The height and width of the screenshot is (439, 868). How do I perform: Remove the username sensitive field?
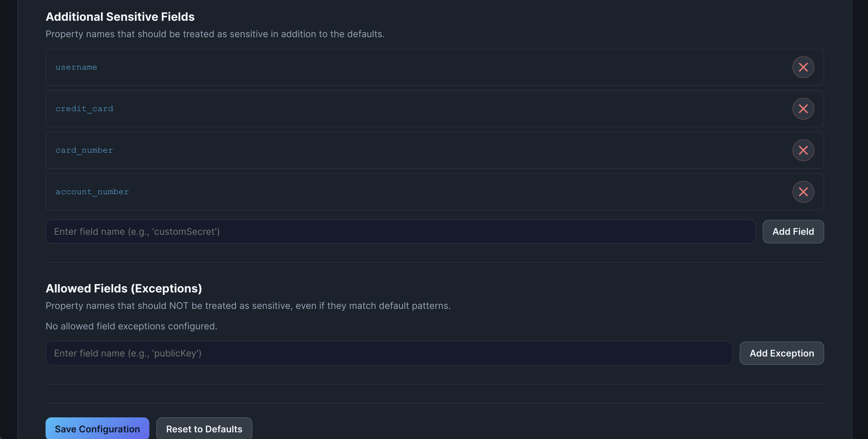(803, 67)
